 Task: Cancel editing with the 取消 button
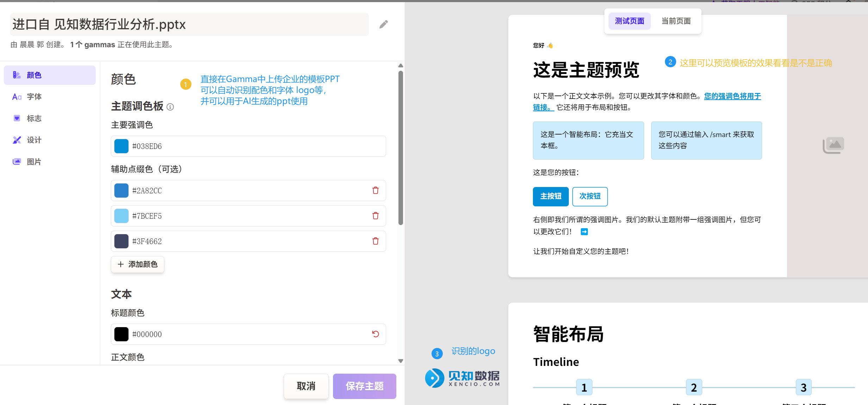click(306, 386)
